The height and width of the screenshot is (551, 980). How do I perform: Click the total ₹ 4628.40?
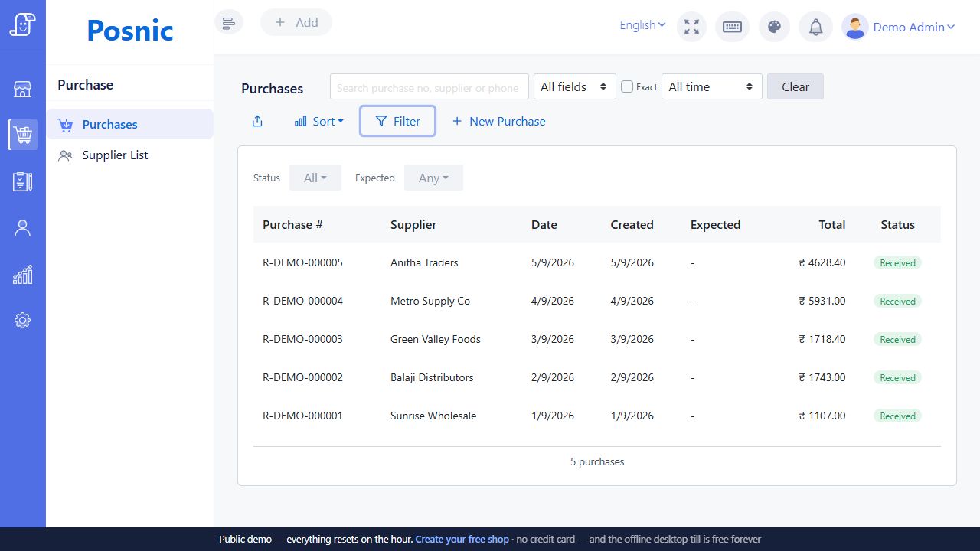pyautogui.click(x=822, y=262)
